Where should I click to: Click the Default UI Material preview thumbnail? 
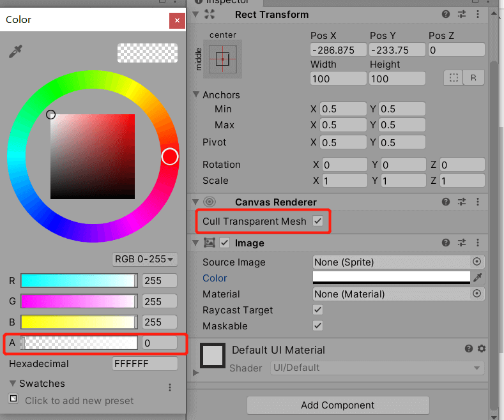tap(213, 356)
